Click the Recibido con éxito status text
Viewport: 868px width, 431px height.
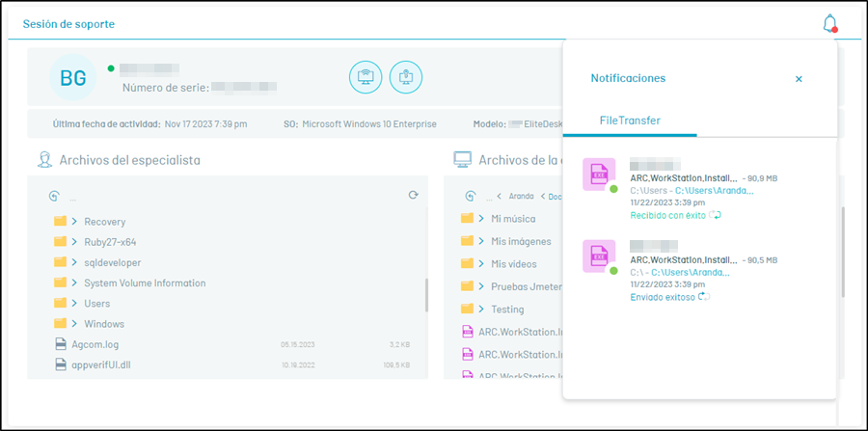click(x=668, y=215)
